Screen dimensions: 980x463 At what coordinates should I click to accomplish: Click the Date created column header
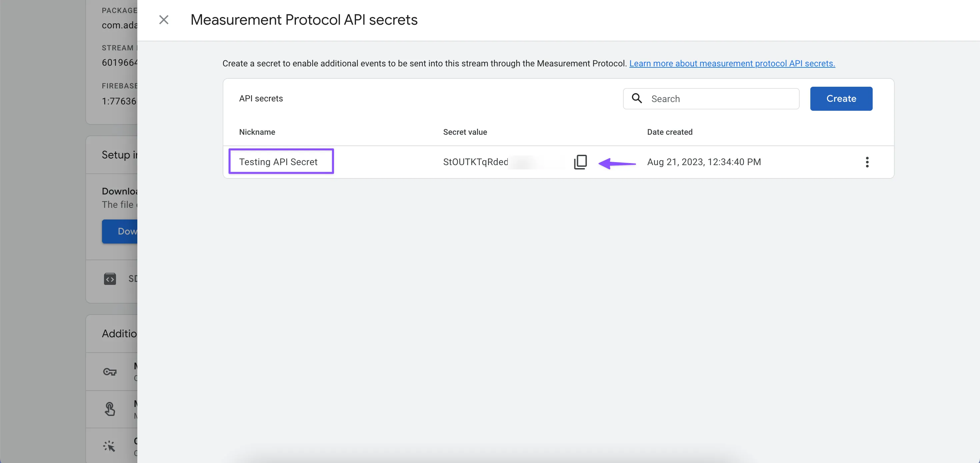(x=670, y=132)
